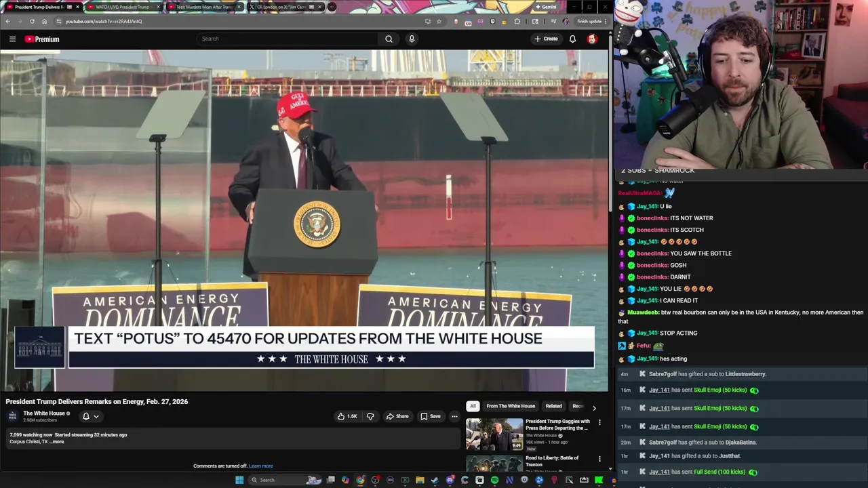Open the YouTube guide hamburger menu
The height and width of the screenshot is (488, 868).
click(12, 39)
